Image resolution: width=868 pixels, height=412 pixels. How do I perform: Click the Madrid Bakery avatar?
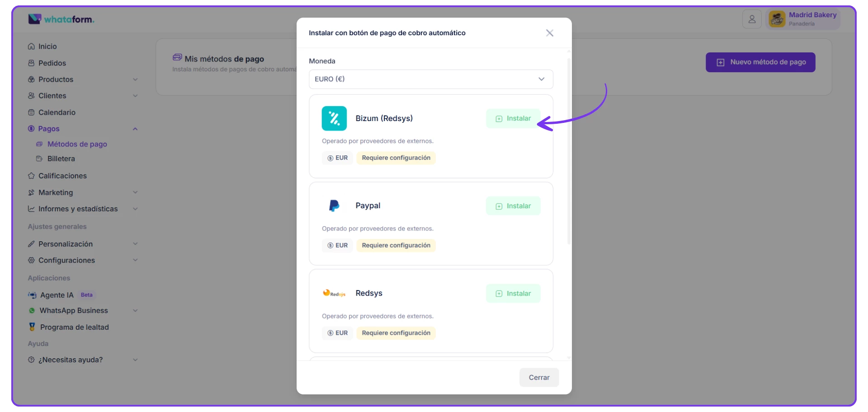(777, 19)
